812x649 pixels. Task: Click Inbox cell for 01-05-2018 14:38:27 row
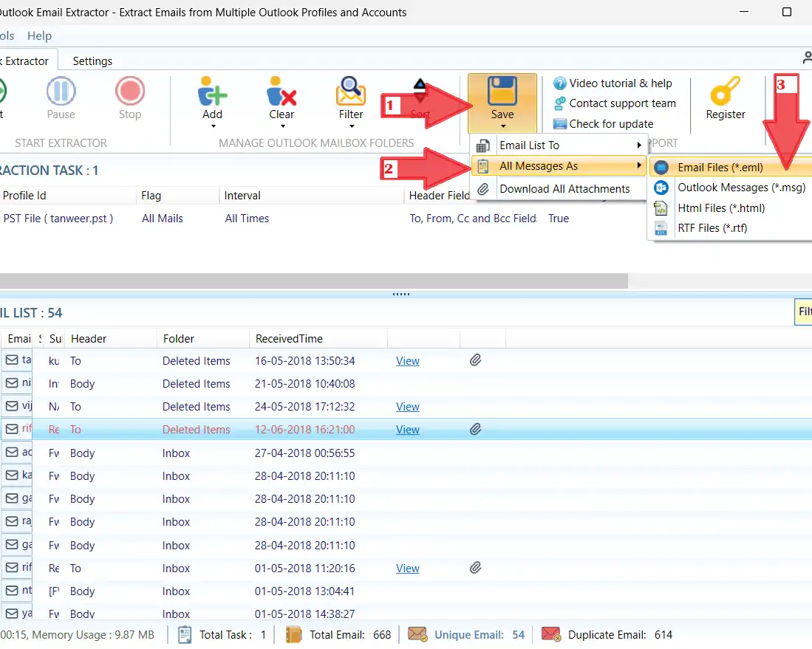[x=176, y=614]
